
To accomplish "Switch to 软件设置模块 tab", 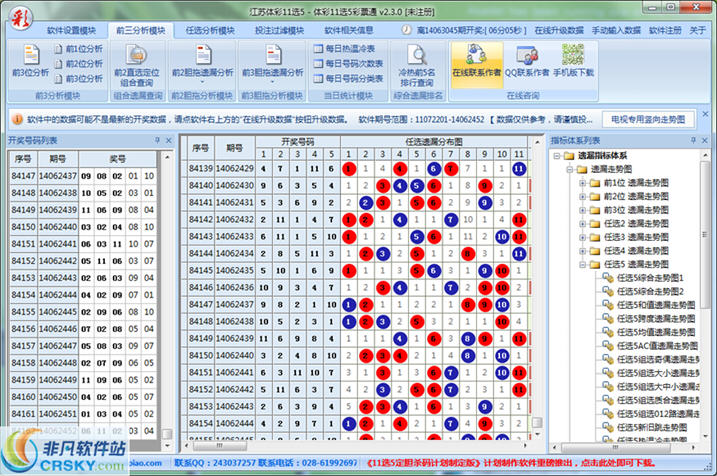I will pos(71,31).
